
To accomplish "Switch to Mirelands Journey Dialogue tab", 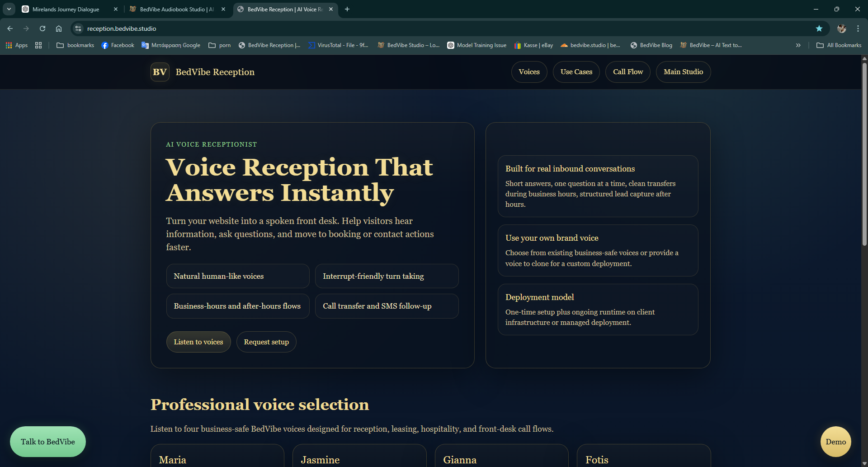I will tap(66, 9).
